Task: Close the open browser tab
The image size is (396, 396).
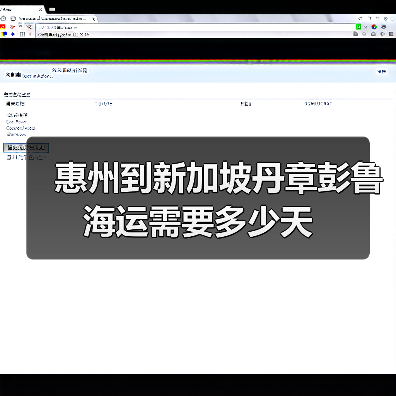Action: tap(41, 9)
